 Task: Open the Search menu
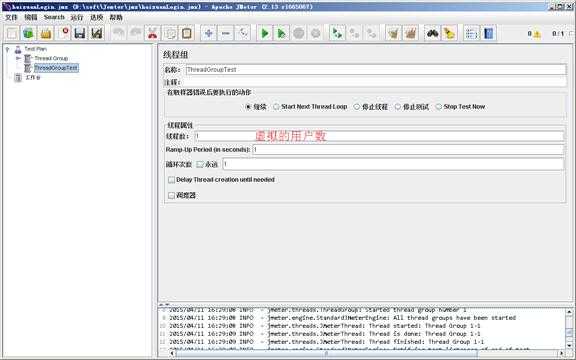click(x=54, y=17)
